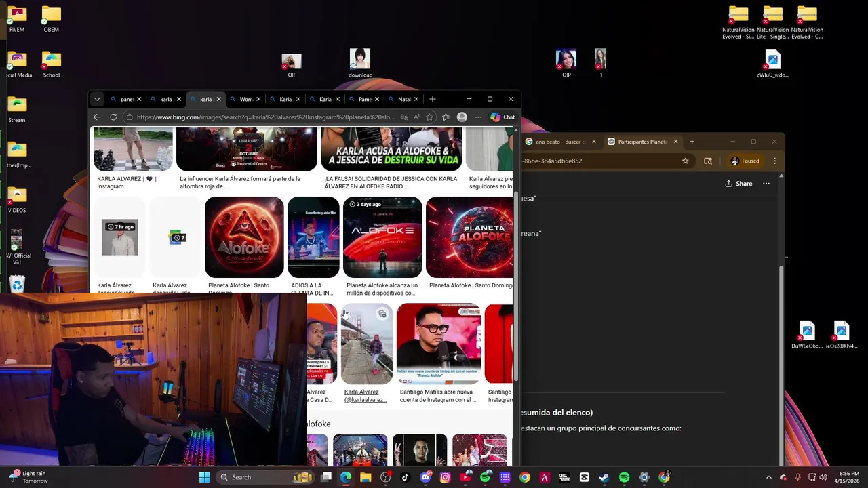Screen dimensions: 868x488
Task: Open 'Santiago Matías abre nueva cuenta' result
Action: point(437,396)
